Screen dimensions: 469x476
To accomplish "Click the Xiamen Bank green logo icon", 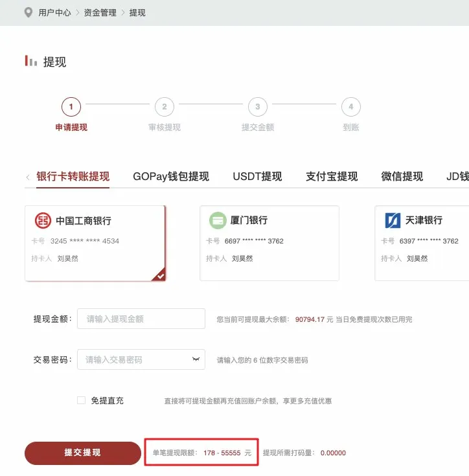I will (x=218, y=220).
